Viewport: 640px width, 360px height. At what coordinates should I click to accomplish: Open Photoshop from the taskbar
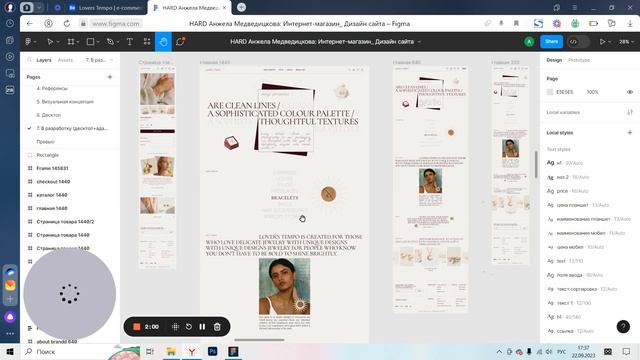pyautogui.click(x=212, y=351)
